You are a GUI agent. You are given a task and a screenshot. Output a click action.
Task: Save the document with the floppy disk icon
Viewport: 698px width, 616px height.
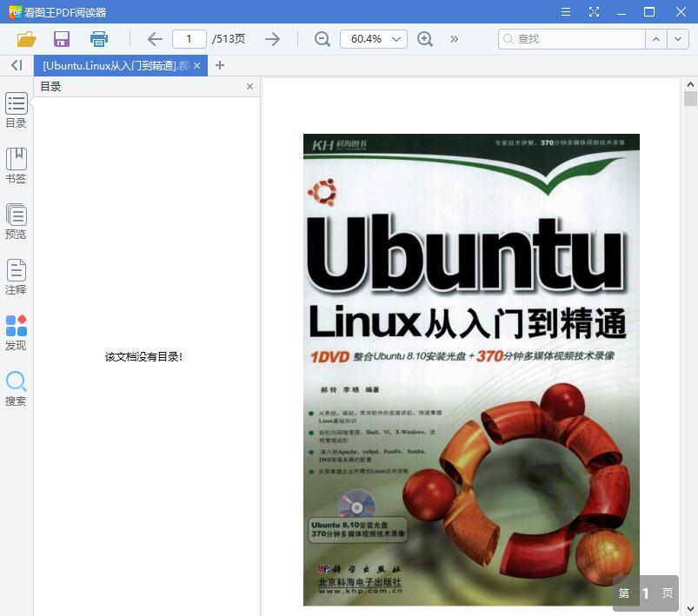62,39
